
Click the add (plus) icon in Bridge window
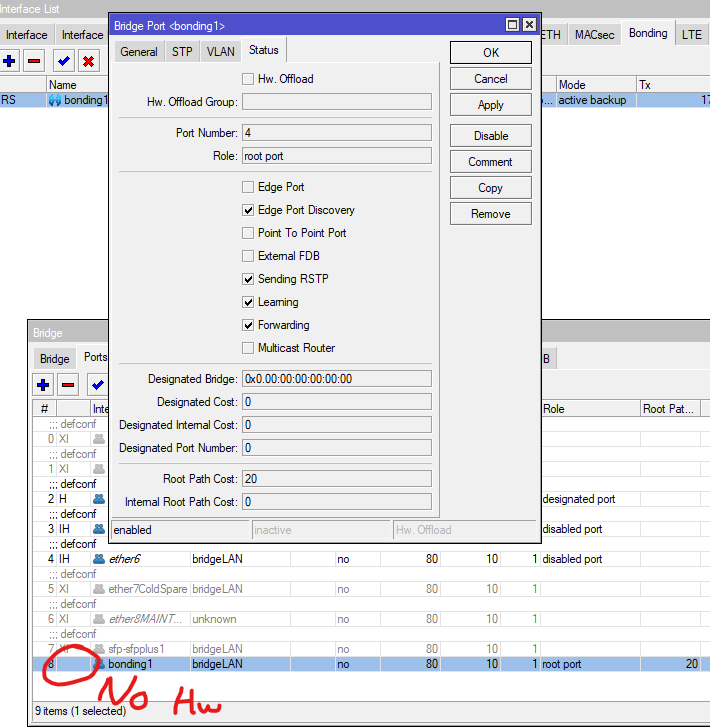coord(43,385)
